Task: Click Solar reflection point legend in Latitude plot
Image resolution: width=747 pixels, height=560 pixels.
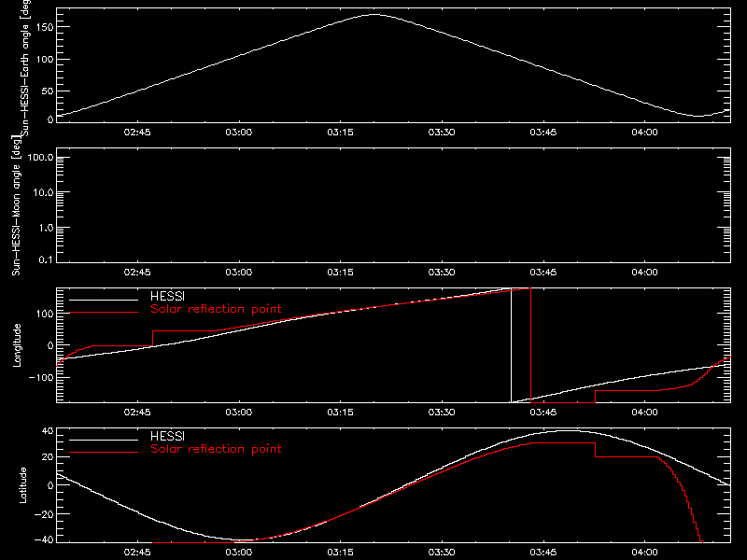Action: click(x=216, y=449)
